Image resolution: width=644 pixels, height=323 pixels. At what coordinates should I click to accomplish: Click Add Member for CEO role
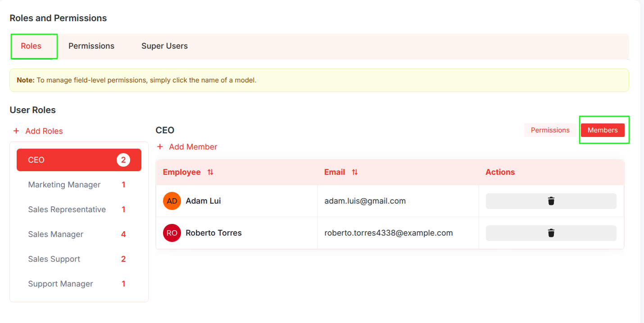pos(187,147)
